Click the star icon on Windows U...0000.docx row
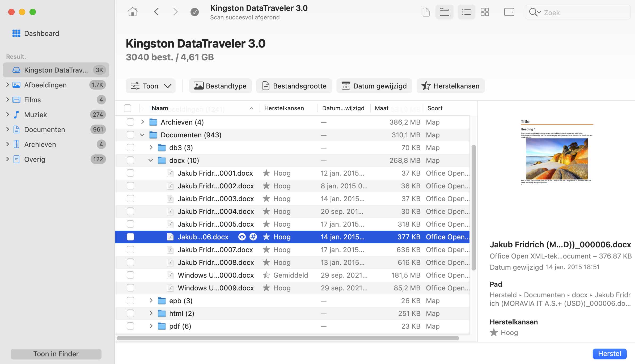 (266, 275)
